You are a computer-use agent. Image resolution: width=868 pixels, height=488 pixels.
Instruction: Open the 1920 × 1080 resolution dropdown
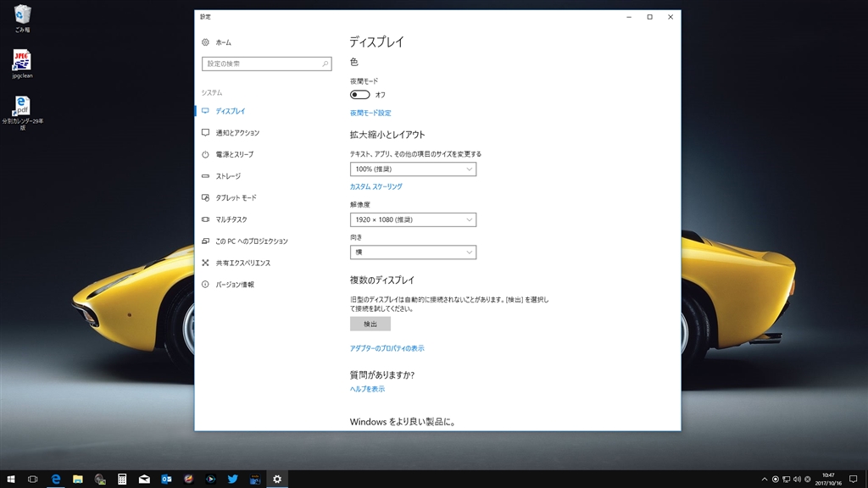(413, 219)
